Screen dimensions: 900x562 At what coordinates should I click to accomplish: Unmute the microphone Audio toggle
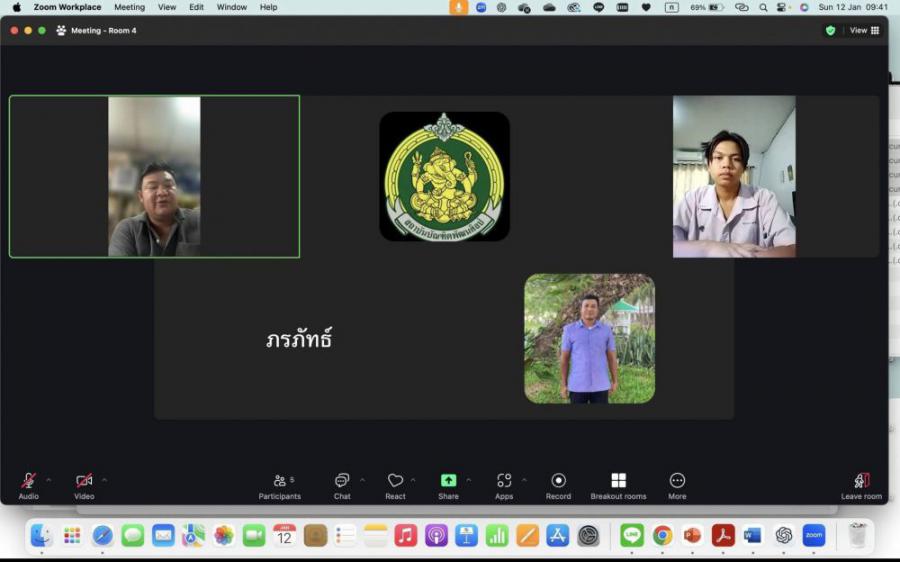point(28,485)
